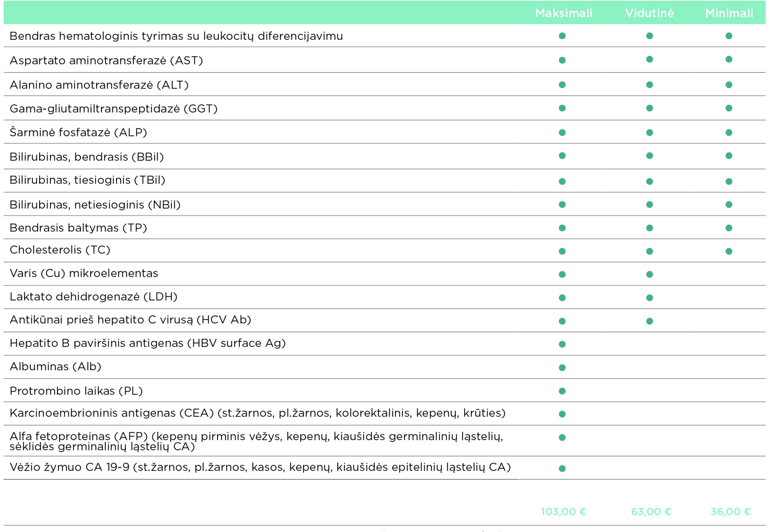The image size is (769, 532).
Task: Click Maksimali dot in Albuminas row
Action: [x=562, y=367]
